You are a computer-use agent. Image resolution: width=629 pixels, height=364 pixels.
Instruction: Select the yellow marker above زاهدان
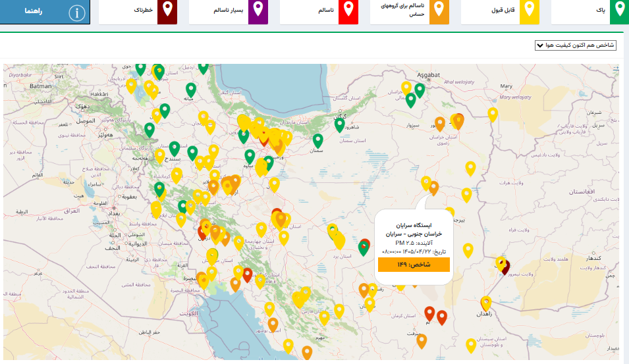click(x=486, y=303)
